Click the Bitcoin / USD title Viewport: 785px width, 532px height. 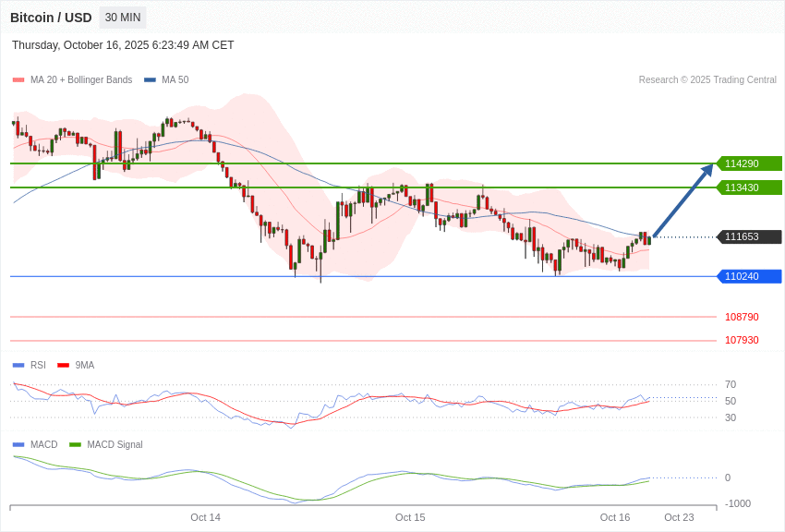pyautogui.click(x=51, y=18)
